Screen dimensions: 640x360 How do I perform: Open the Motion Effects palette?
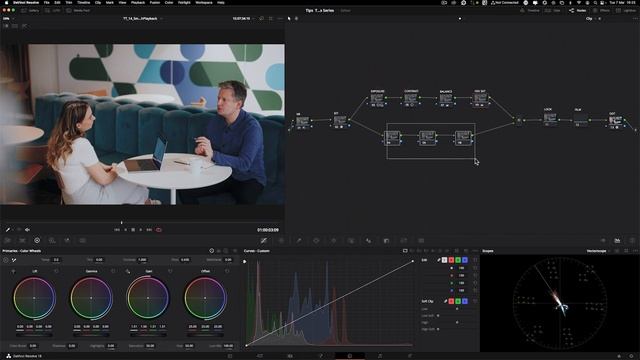[x=82, y=240]
